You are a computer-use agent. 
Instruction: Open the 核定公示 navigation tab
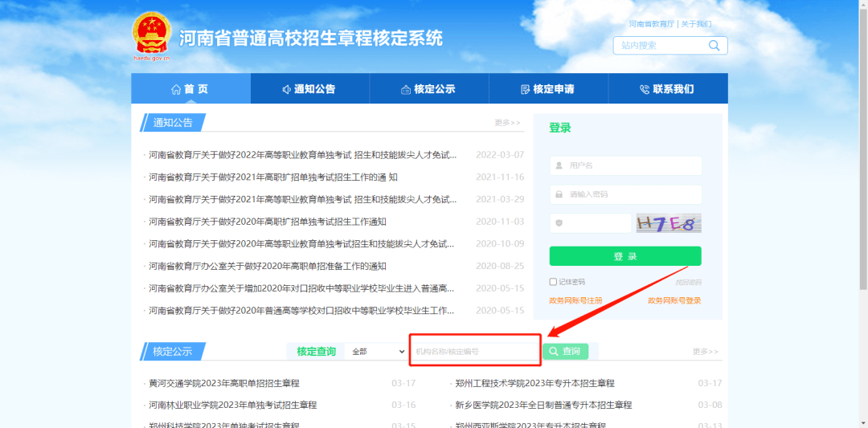[x=429, y=88]
